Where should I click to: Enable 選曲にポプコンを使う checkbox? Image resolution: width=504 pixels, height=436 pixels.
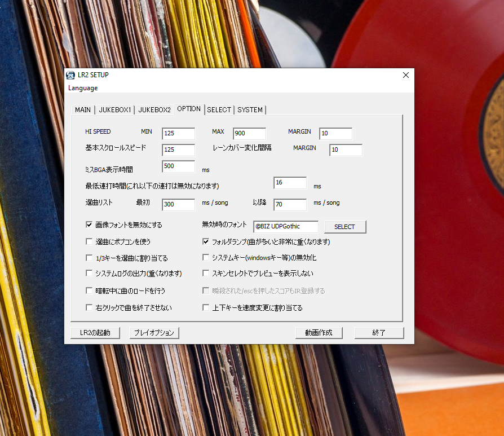coord(89,241)
